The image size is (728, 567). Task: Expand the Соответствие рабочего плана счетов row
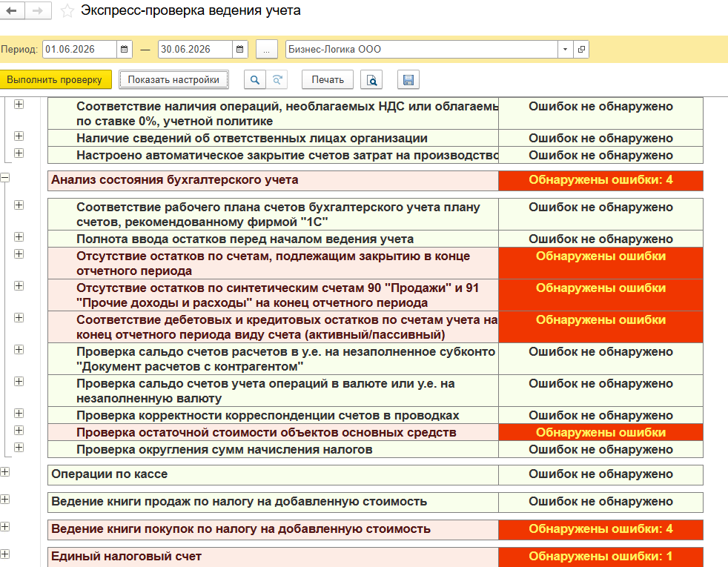[19, 205]
